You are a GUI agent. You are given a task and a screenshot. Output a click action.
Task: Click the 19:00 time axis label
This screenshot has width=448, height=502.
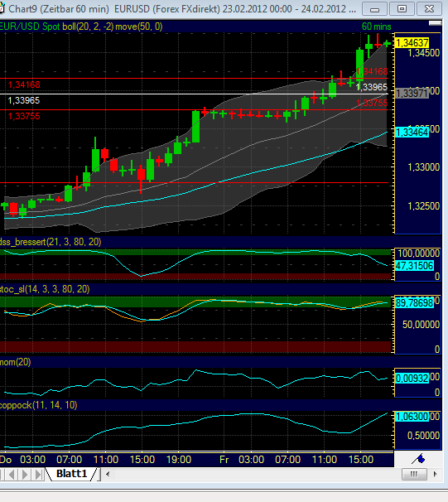179,460
